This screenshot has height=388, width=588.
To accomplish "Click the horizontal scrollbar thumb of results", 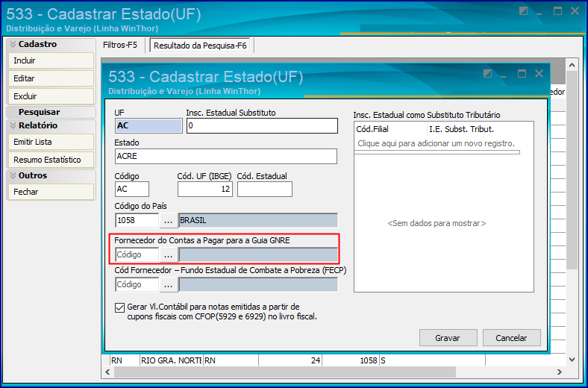I will click(x=285, y=372).
